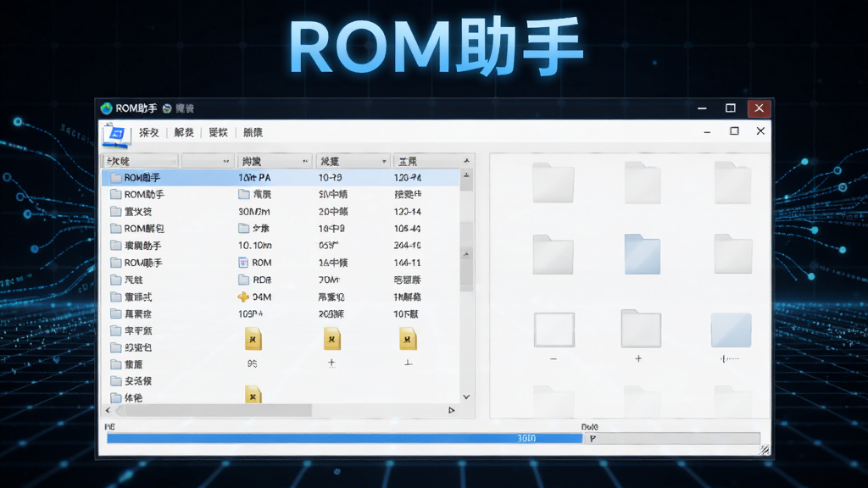Open the folder icon labeled RDR
The width and height of the screenshot is (868, 488).
[243, 280]
